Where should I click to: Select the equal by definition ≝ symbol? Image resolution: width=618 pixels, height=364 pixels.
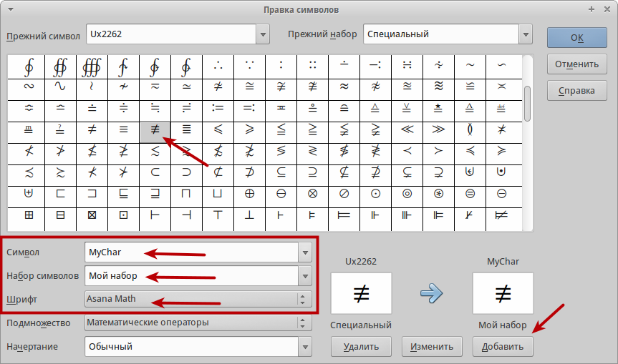coord(501,107)
